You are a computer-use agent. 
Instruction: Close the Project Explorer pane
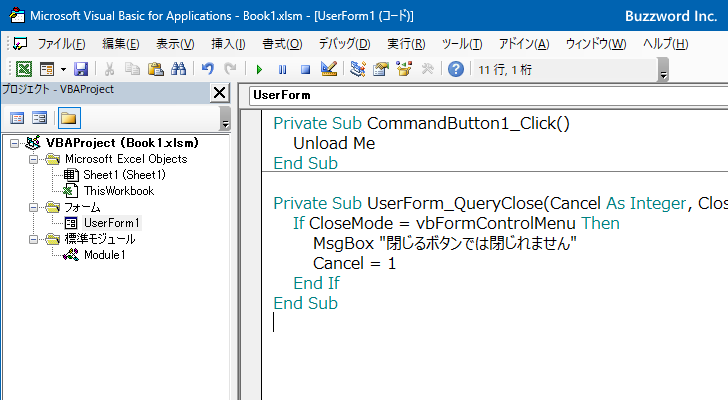click(220, 93)
